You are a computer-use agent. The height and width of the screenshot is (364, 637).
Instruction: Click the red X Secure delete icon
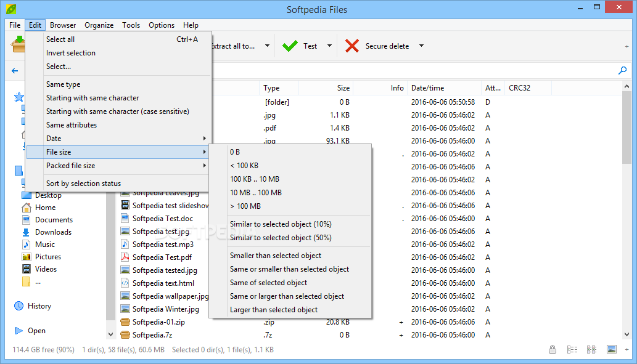352,46
